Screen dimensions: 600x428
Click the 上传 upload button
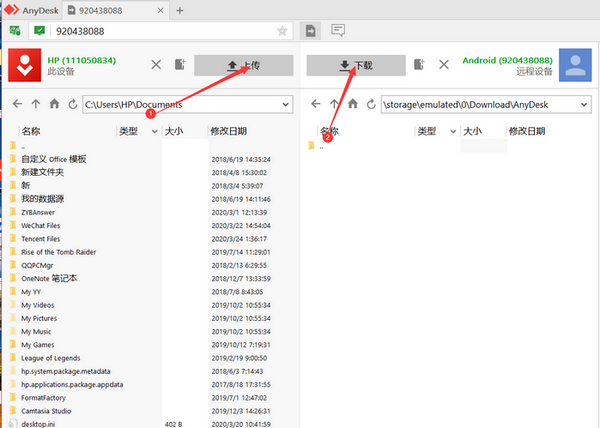(x=244, y=65)
